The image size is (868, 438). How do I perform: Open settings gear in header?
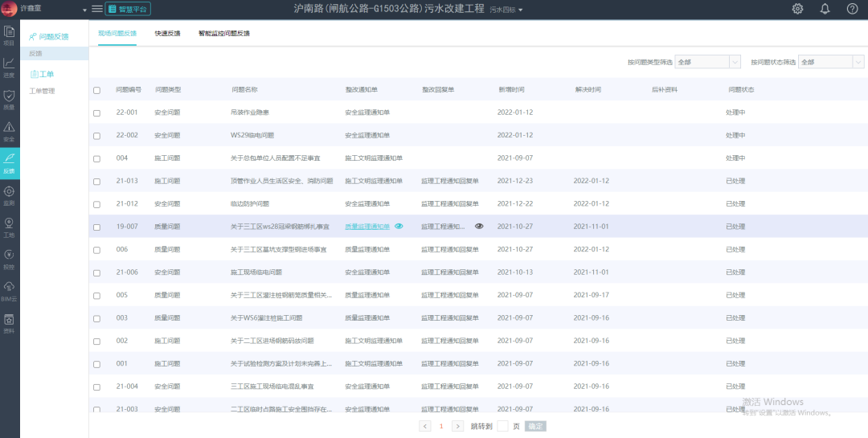[x=798, y=9]
